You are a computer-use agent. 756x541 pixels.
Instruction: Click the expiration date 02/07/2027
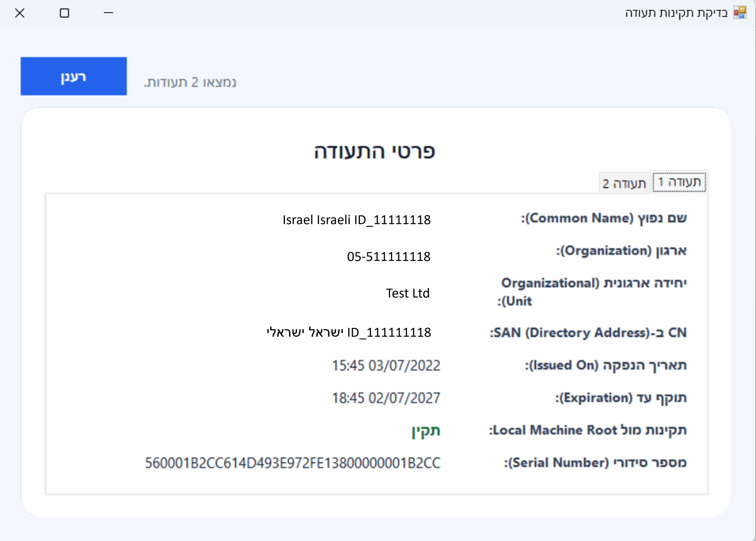click(386, 398)
